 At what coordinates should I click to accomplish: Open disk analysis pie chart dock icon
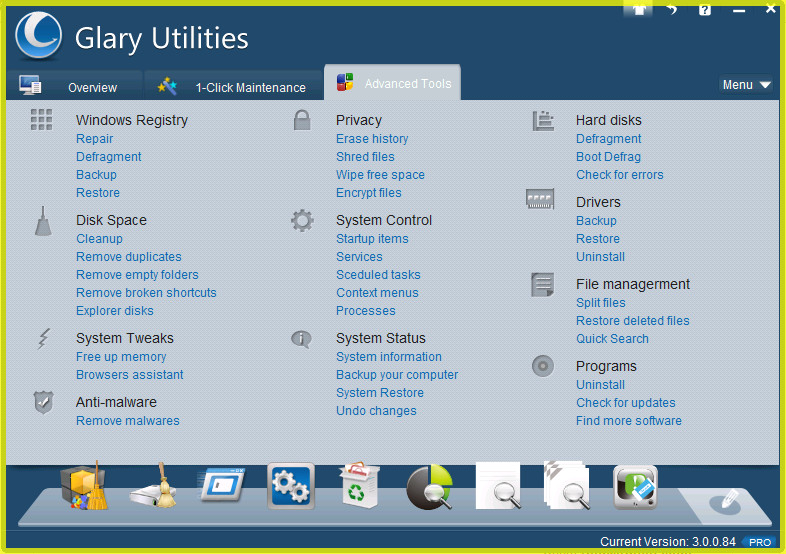(429, 487)
